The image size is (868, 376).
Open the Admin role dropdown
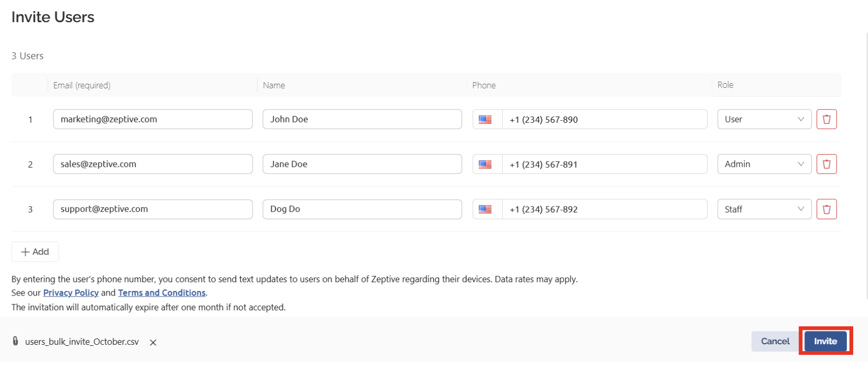tap(764, 164)
